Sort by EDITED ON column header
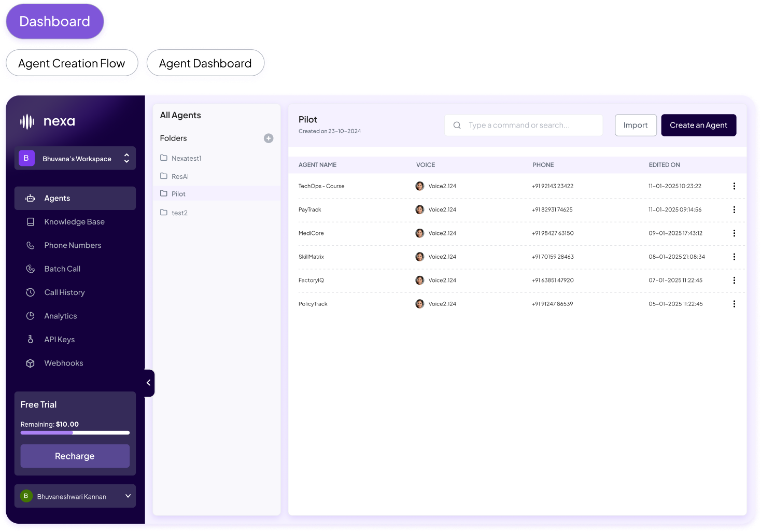Viewport: 761px width, 532px height. click(664, 165)
